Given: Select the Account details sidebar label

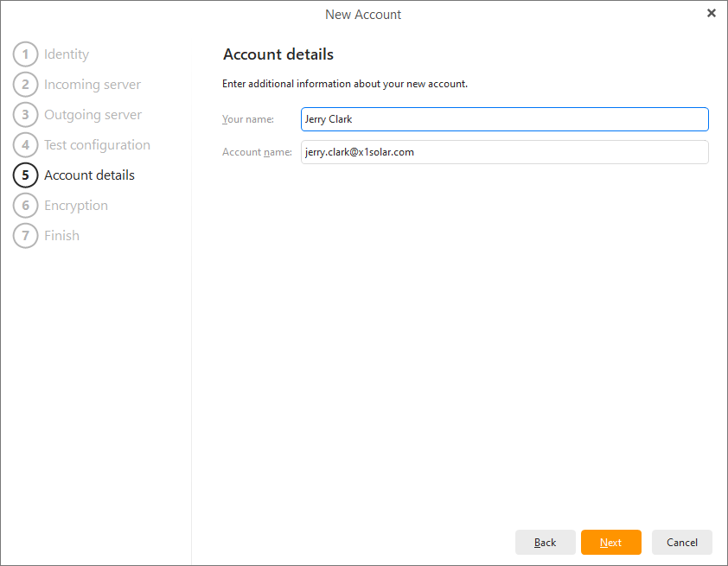Looking at the screenshot, I should tap(89, 175).
